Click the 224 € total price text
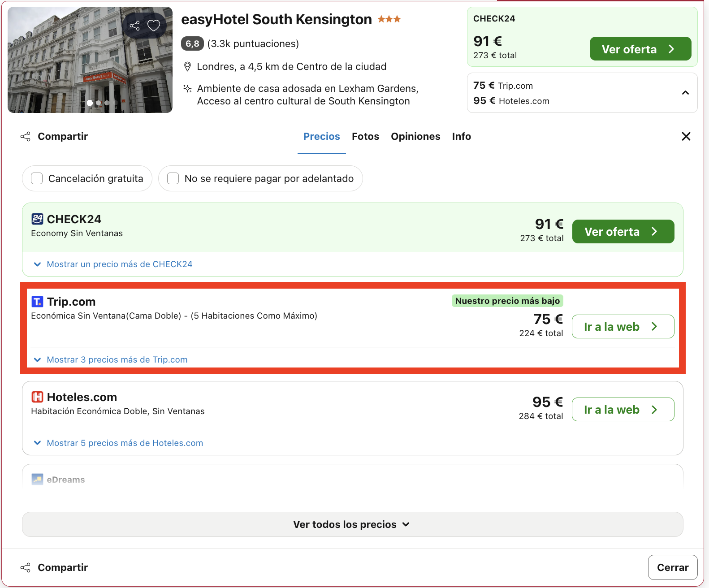This screenshot has height=588, width=709. pos(541,333)
